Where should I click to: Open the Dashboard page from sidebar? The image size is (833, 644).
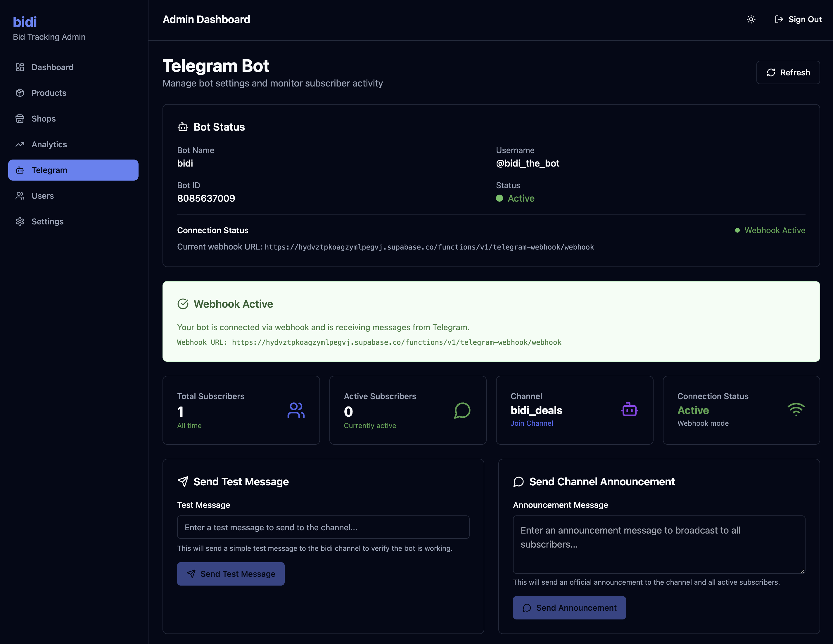click(x=52, y=67)
